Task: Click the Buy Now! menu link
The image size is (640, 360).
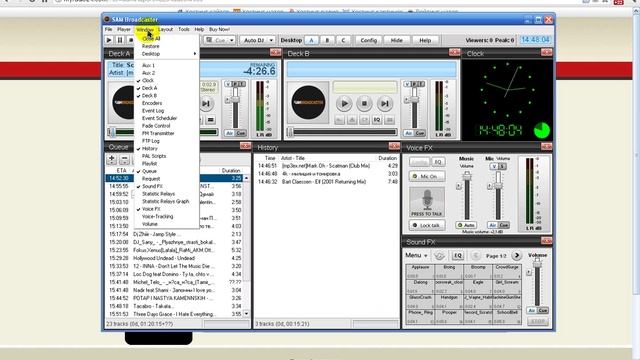Action: (x=219, y=29)
